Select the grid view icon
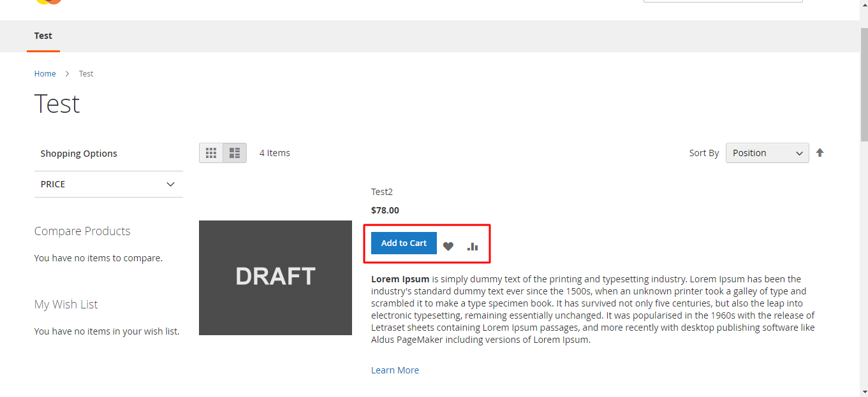Viewport: 868px width, 397px height. point(211,152)
